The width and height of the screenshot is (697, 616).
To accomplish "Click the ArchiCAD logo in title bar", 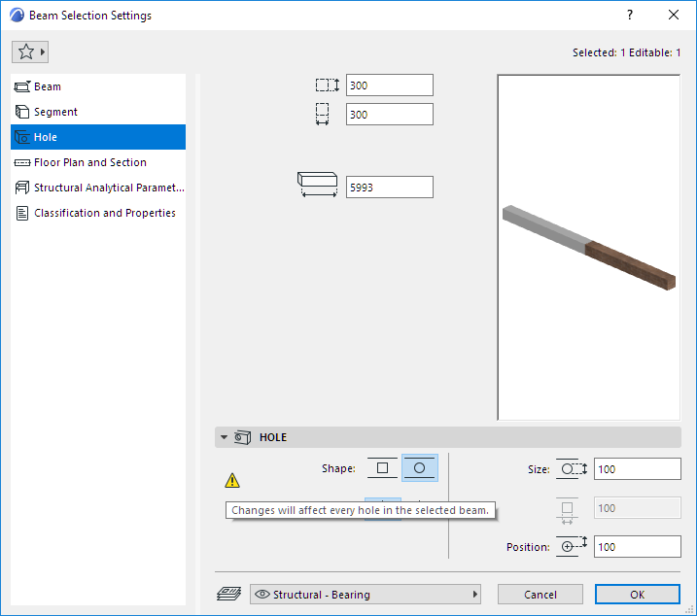I will [17, 16].
